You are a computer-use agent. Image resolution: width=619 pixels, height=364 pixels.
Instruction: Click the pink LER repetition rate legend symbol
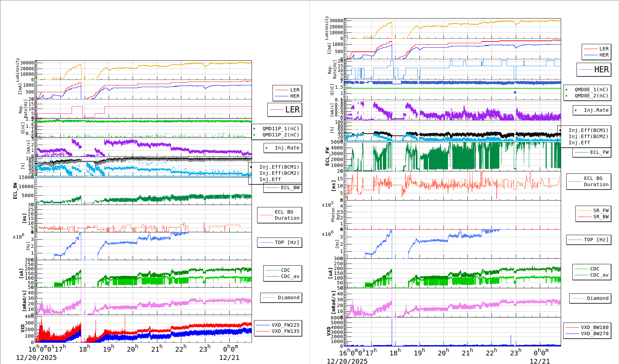click(x=276, y=110)
